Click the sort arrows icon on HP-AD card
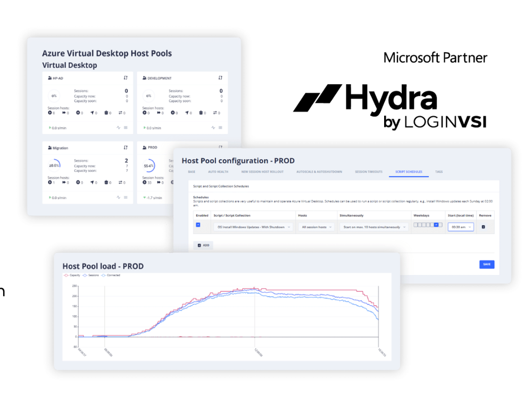Image resolution: width=532 pixels, height=393 pixels. pyautogui.click(x=126, y=78)
